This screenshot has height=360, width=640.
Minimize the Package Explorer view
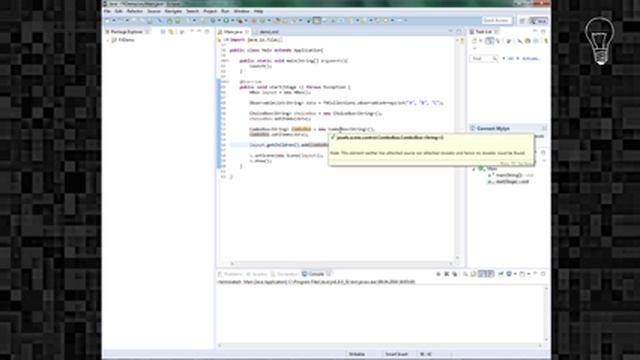[200, 31]
